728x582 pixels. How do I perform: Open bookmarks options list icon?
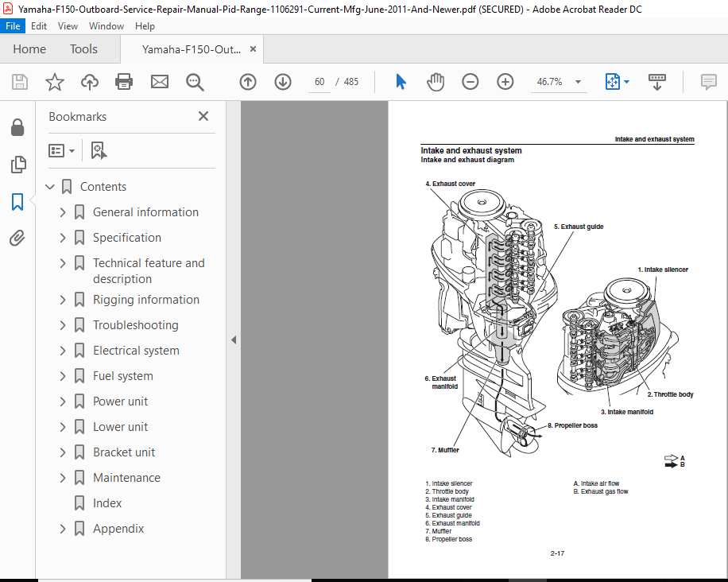click(x=62, y=150)
